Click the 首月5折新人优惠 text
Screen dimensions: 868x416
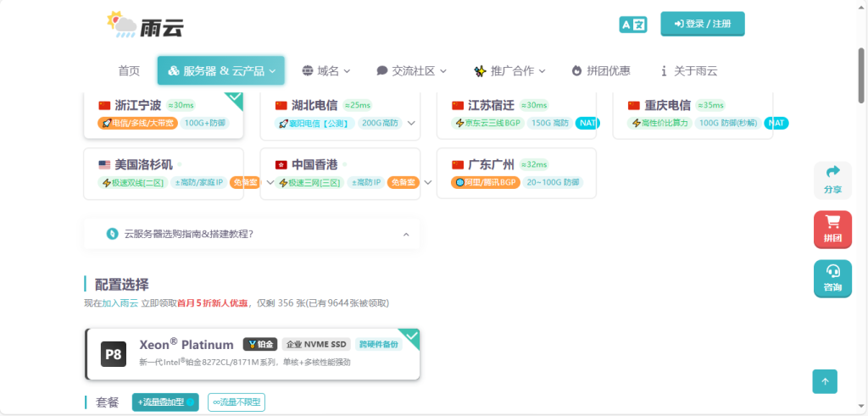tap(213, 303)
